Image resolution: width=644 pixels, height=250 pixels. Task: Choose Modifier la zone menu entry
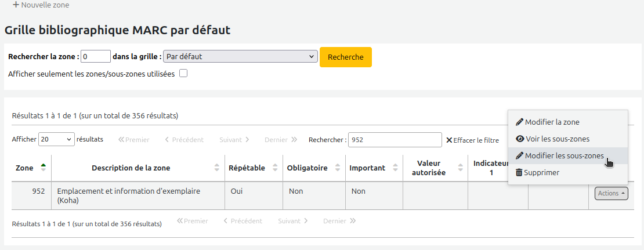(567, 122)
